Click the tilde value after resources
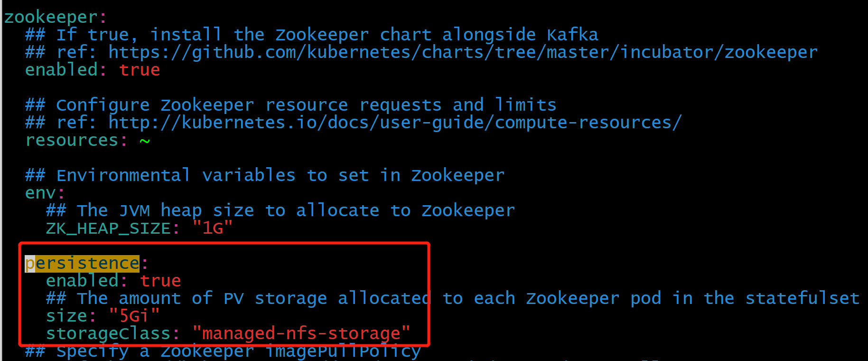Screen dimensions: 868x361 [x=145, y=141]
